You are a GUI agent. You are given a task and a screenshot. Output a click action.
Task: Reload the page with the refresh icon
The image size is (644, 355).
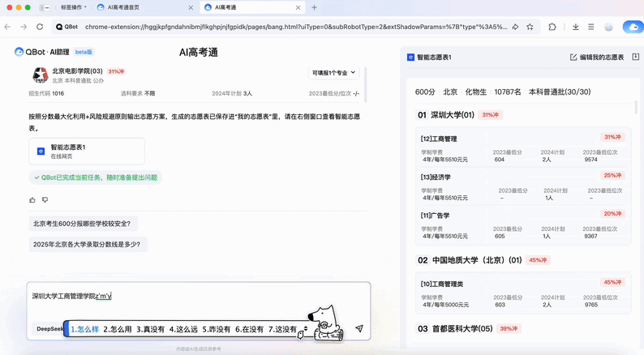(40, 27)
